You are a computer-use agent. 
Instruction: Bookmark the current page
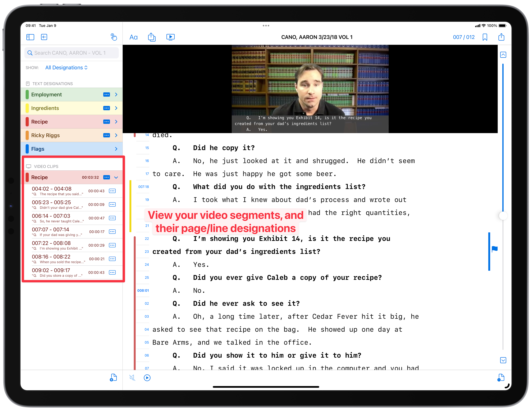coord(485,37)
